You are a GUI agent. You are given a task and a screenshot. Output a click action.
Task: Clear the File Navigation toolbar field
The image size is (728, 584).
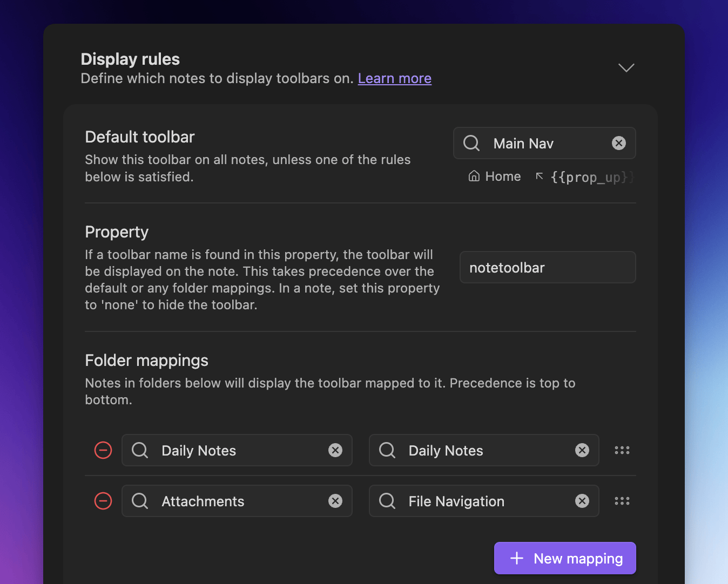pyautogui.click(x=582, y=501)
